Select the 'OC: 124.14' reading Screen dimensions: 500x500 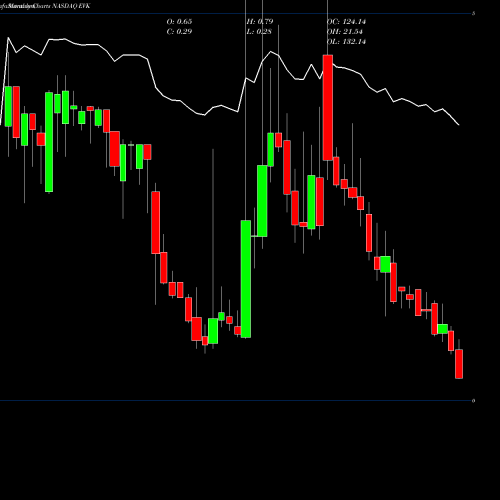click(x=346, y=21)
